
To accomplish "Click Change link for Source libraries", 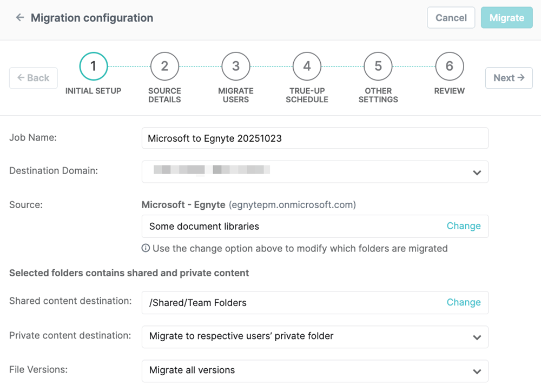I will tap(463, 226).
